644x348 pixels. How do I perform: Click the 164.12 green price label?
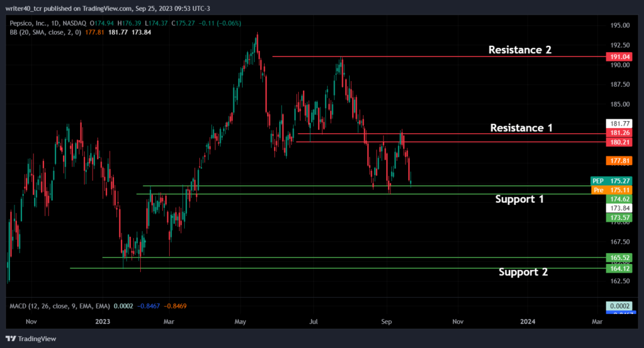click(619, 269)
